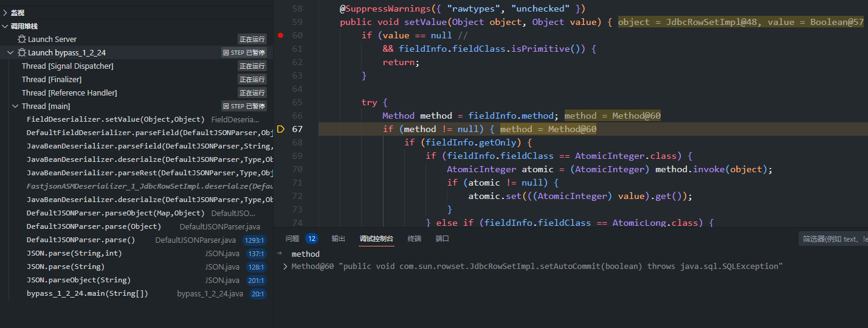Screen dimensions: 868x328
Task: Click the STEP paused badge on Thread [main]
Action: (x=244, y=106)
